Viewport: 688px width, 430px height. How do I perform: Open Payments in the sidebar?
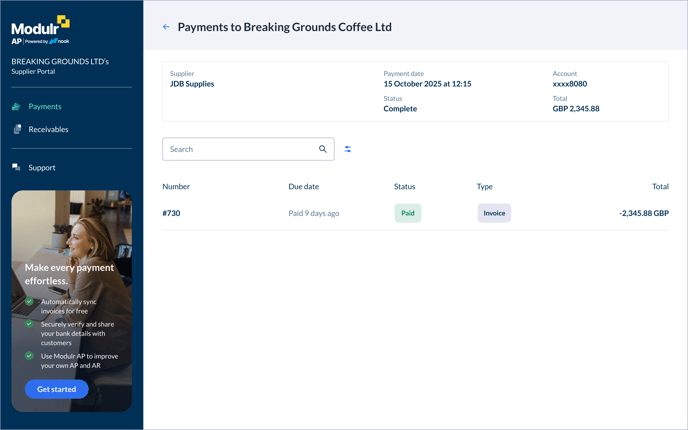pos(45,107)
